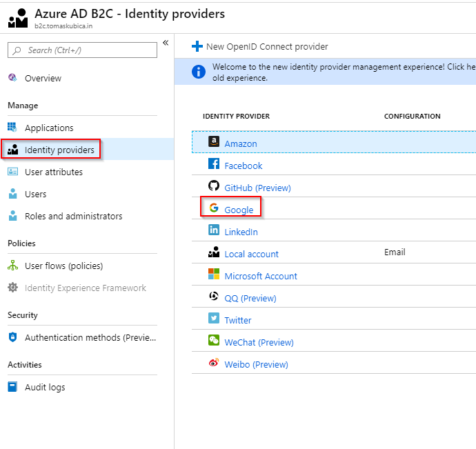Click the sidebar search field
This screenshot has height=449, width=476.
point(82,50)
